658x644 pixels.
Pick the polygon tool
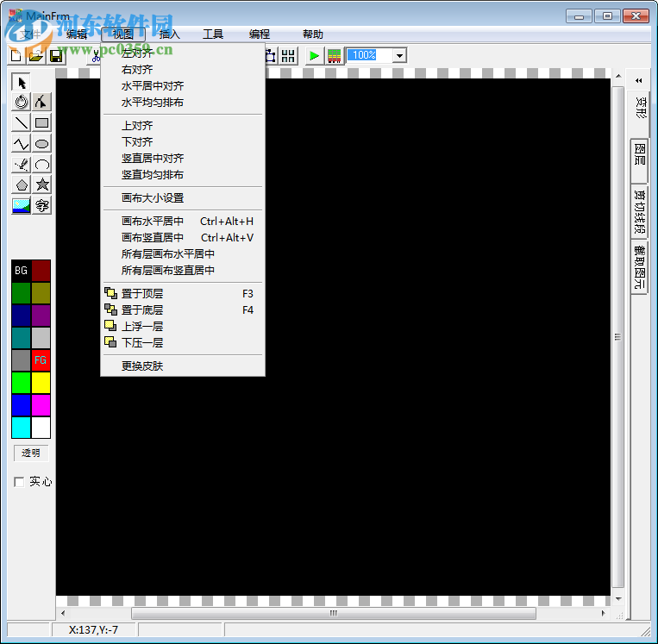pos(21,184)
